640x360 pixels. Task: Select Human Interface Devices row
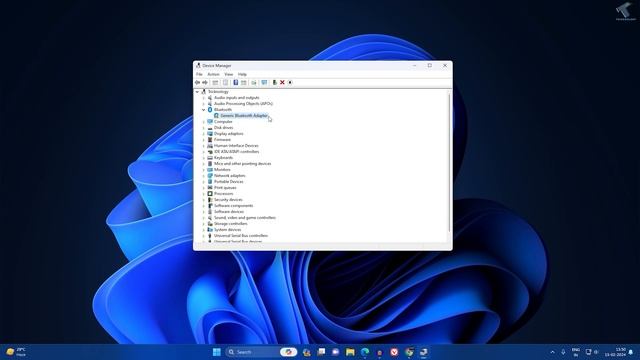click(236, 146)
